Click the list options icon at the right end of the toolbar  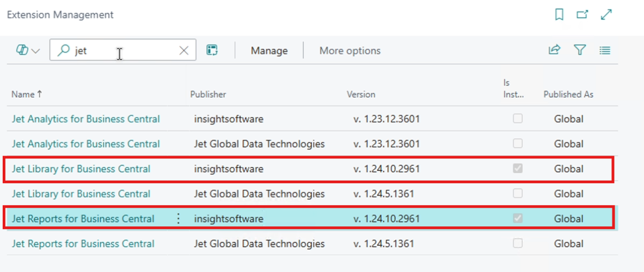605,50
